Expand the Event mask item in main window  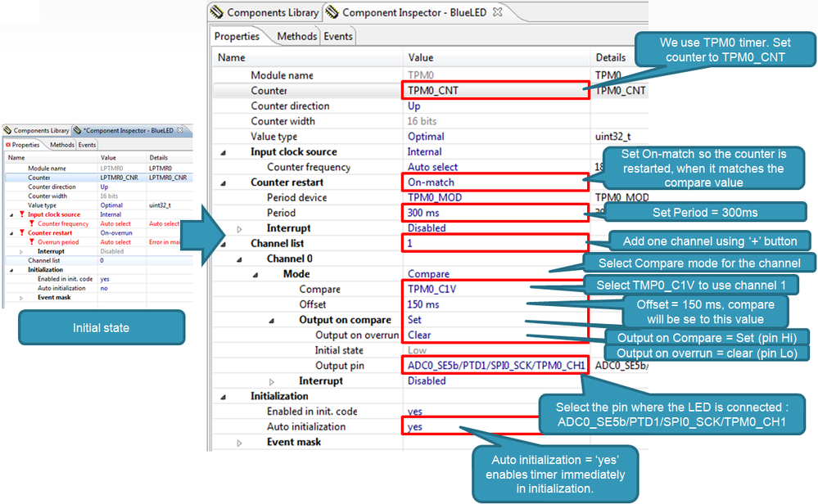(239, 443)
